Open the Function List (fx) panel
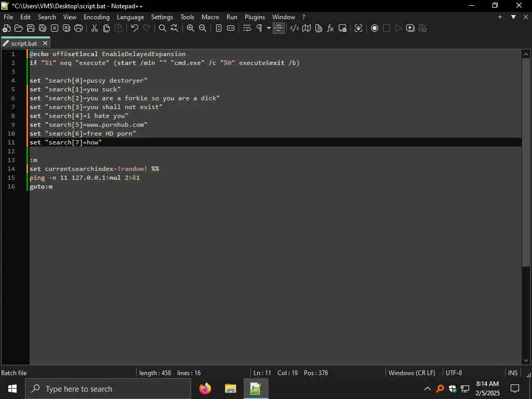 (330, 28)
